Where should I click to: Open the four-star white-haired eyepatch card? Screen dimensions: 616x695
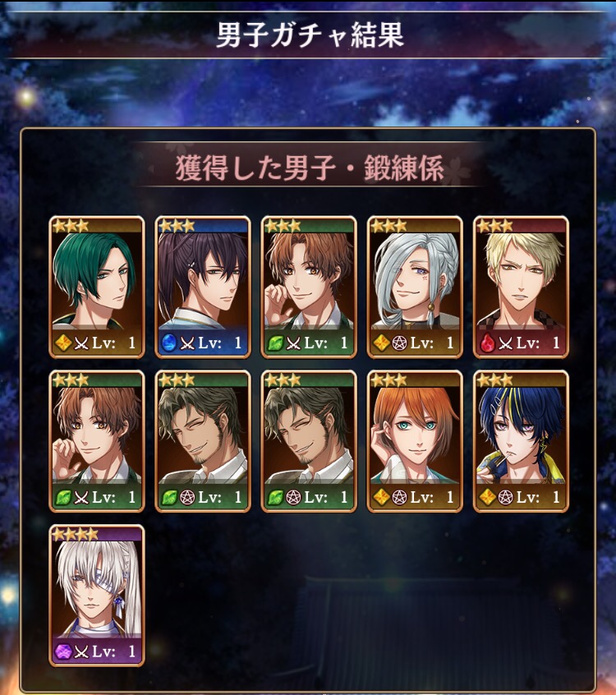[x=97, y=596]
